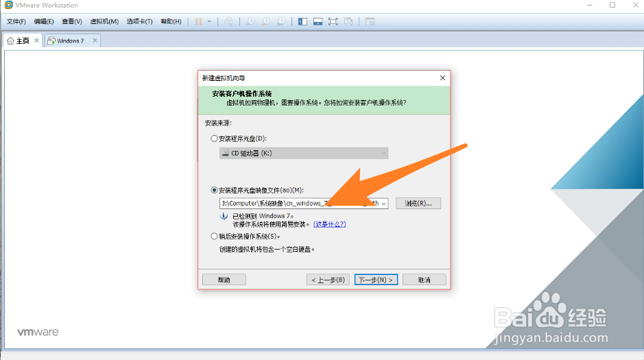Click the 安装来源 label
Viewport: 644px width, 360px height.
[219, 123]
